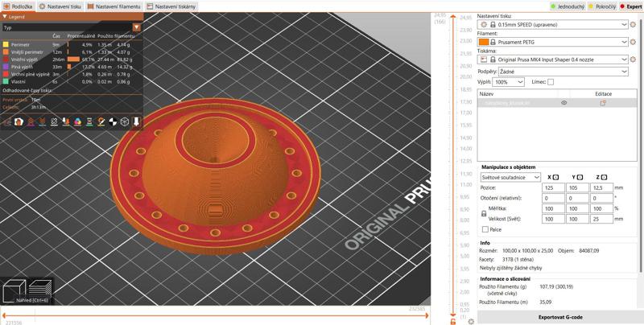The image size is (644, 325).
Task: Click the orange filament color swatch
Action: click(x=484, y=42)
